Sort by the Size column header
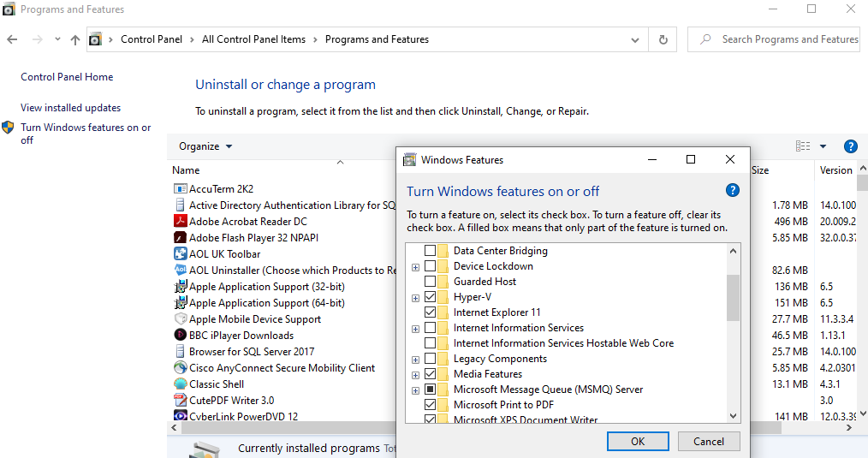The width and height of the screenshot is (868, 458). (x=760, y=170)
